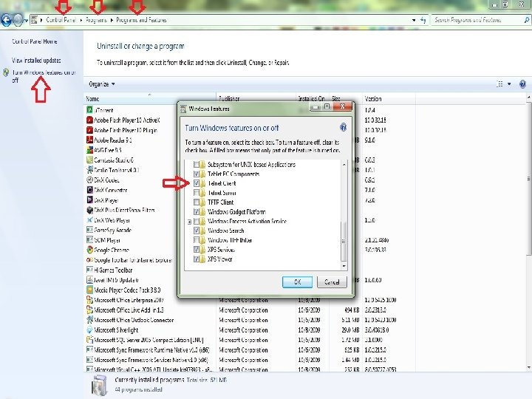Click the Google Chrome icon in list
This screenshot has height=399, width=532.
coord(89,250)
